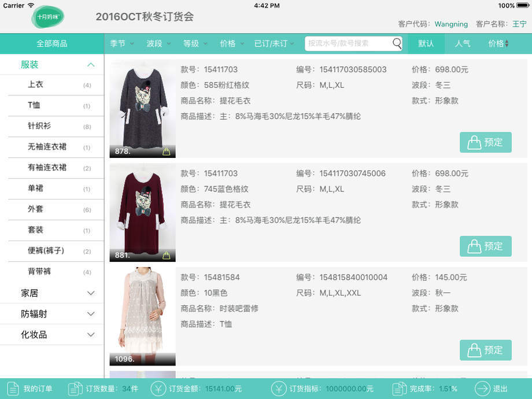Sort by 人气 tab
This screenshot has width=532, height=399.
click(463, 43)
